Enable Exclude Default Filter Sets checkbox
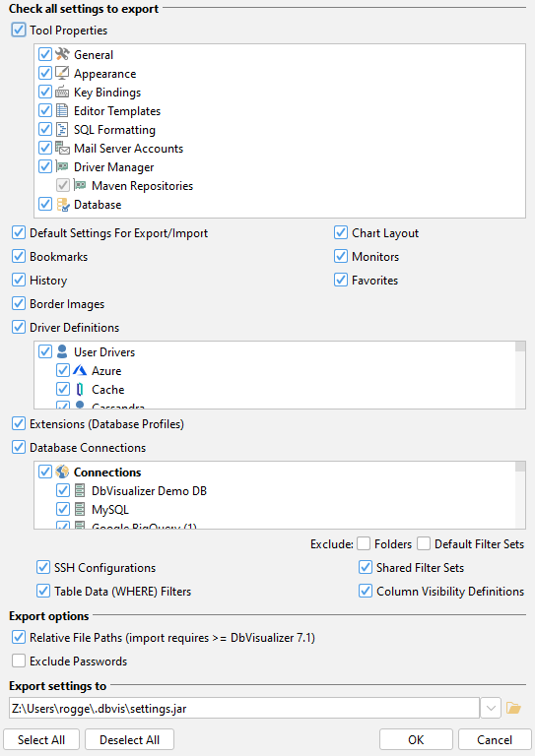 pos(424,543)
